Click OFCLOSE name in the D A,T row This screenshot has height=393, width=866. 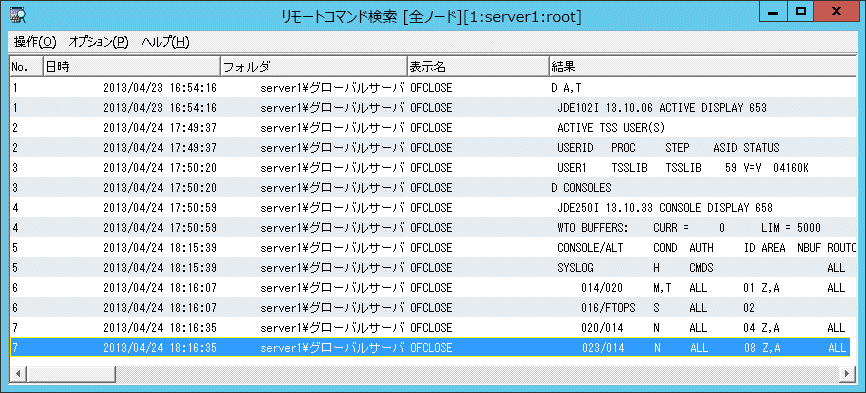click(431, 87)
